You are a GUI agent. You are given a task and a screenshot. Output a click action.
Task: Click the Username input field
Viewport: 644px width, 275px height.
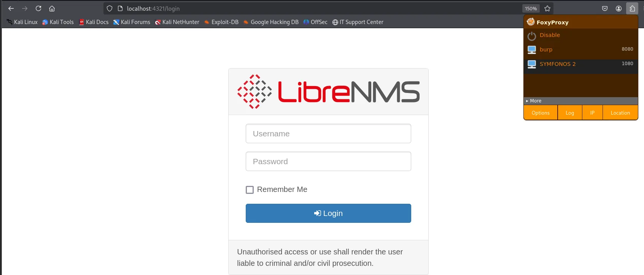pyautogui.click(x=328, y=134)
